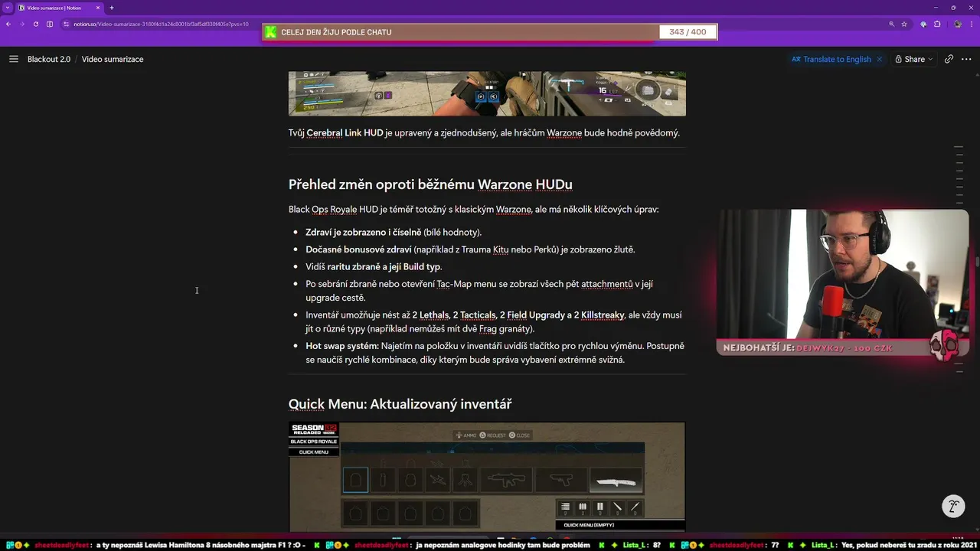This screenshot has width=980, height=551.
Task: Open the browser profile avatar
Action: click(x=957, y=24)
